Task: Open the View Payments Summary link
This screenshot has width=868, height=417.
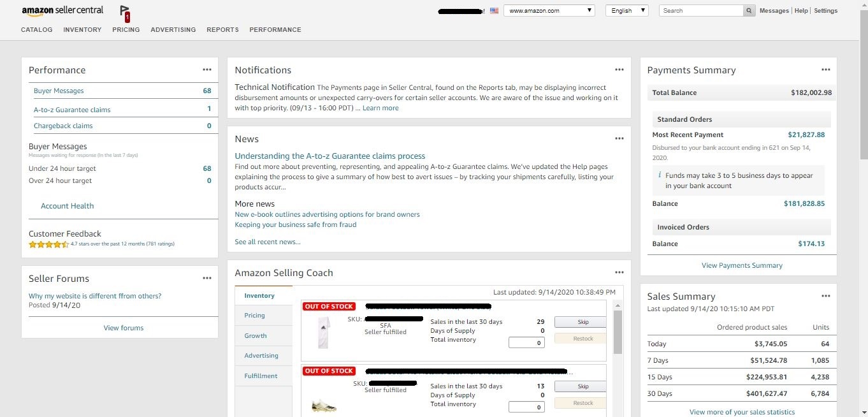Action: pyautogui.click(x=742, y=265)
